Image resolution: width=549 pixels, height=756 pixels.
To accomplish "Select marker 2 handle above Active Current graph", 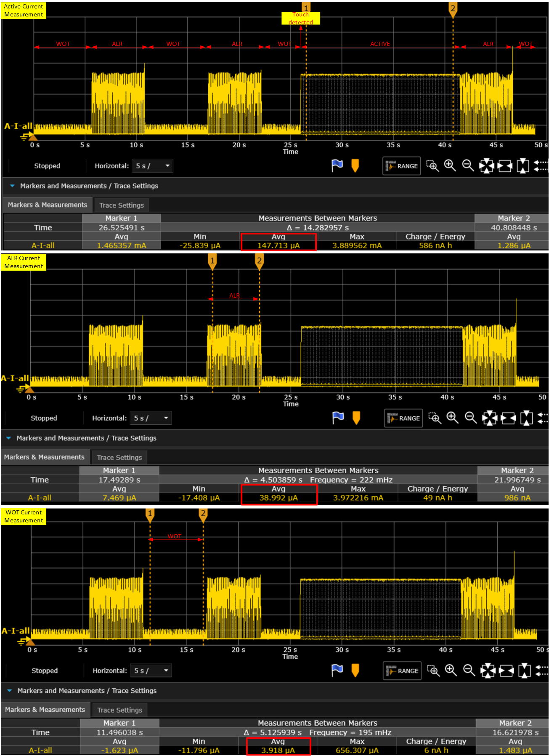I will (x=453, y=10).
